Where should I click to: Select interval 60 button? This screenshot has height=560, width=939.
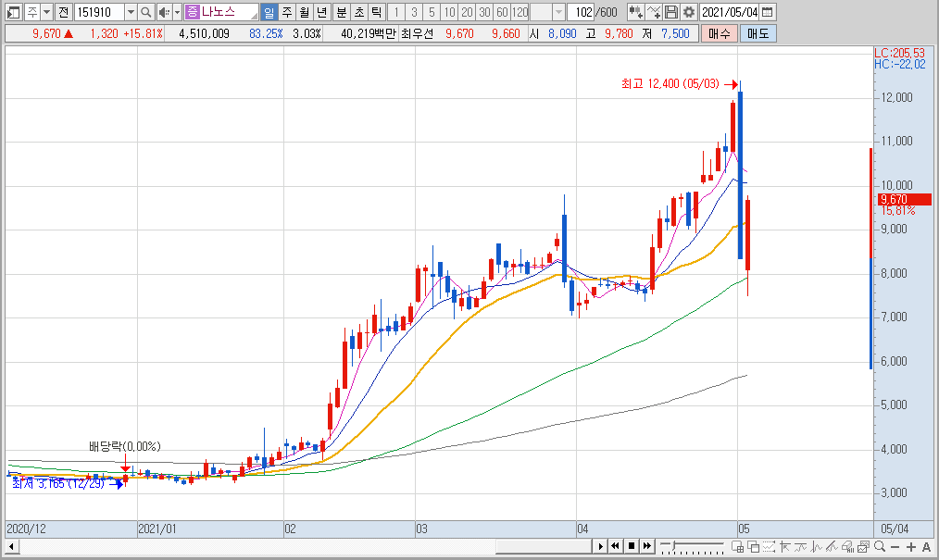tap(503, 12)
